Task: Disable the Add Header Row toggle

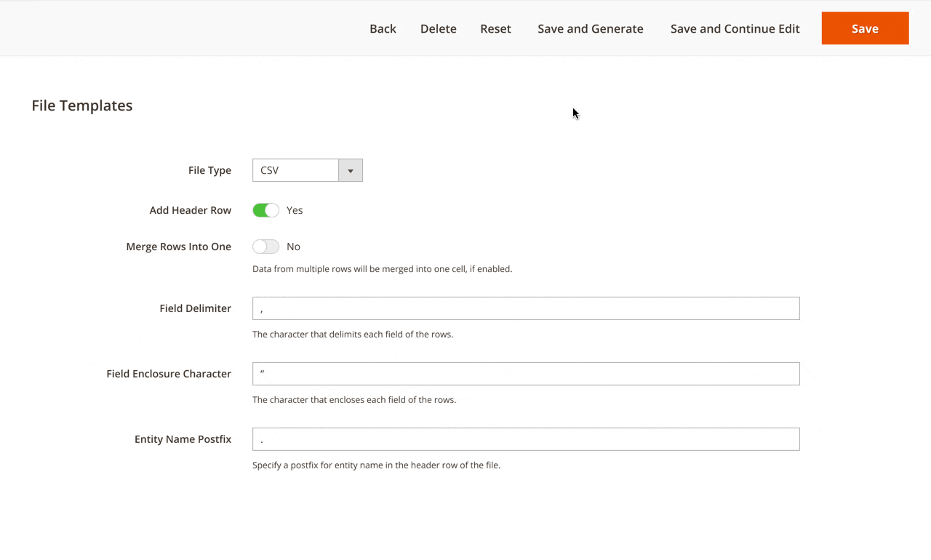Action: point(265,210)
